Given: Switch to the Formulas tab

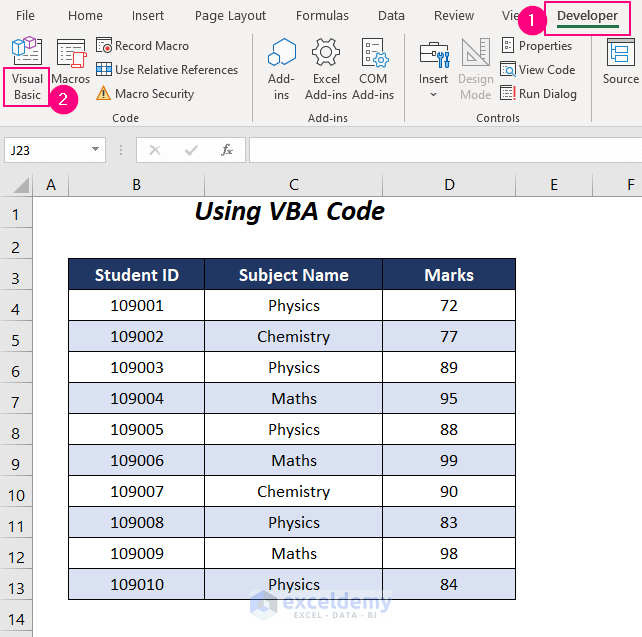Looking at the screenshot, I should (x=322, y=16).
